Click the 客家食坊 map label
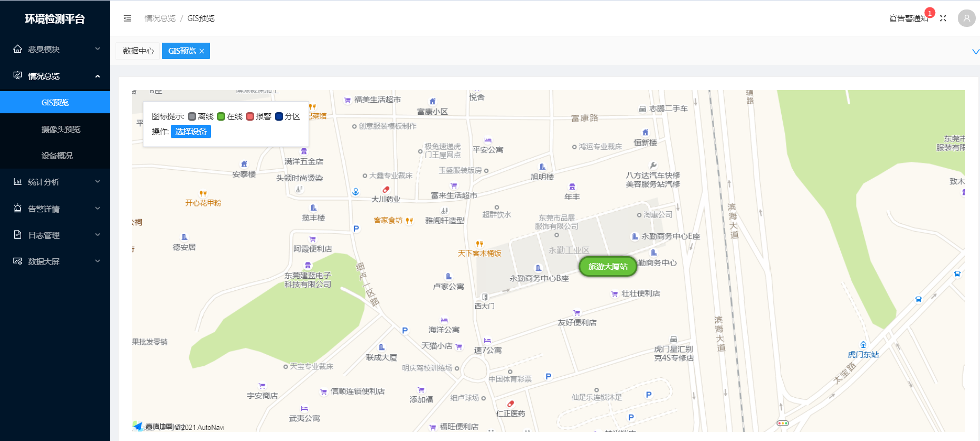This screenshot has height=441, width=980. 388,220
